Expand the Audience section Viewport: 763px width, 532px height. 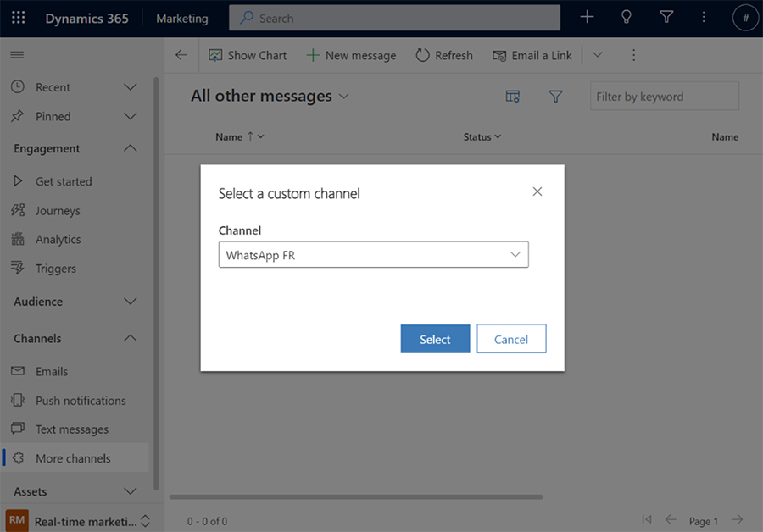(x=129, y=301)
